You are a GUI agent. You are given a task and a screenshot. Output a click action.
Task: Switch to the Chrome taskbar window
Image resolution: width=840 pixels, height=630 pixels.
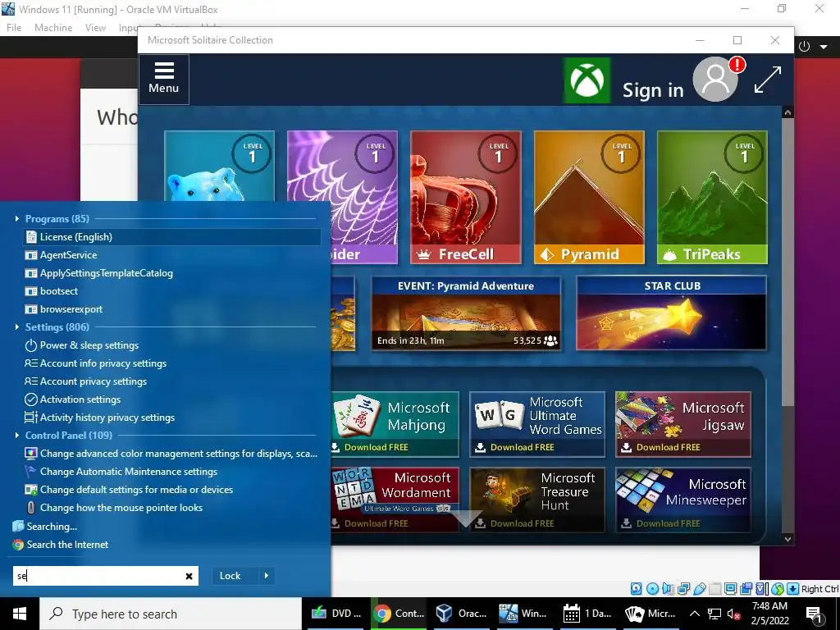399,614
